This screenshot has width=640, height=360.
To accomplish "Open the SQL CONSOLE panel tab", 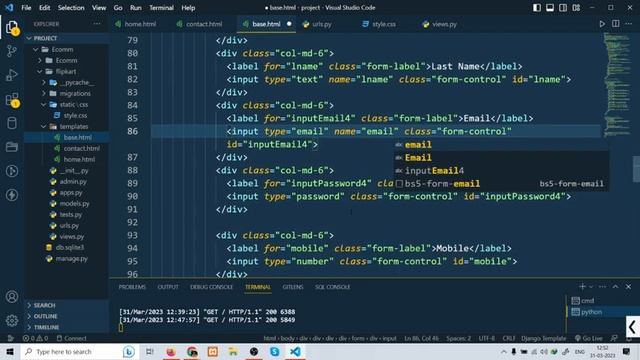I will pyautogui.click(x=332, y=287).
